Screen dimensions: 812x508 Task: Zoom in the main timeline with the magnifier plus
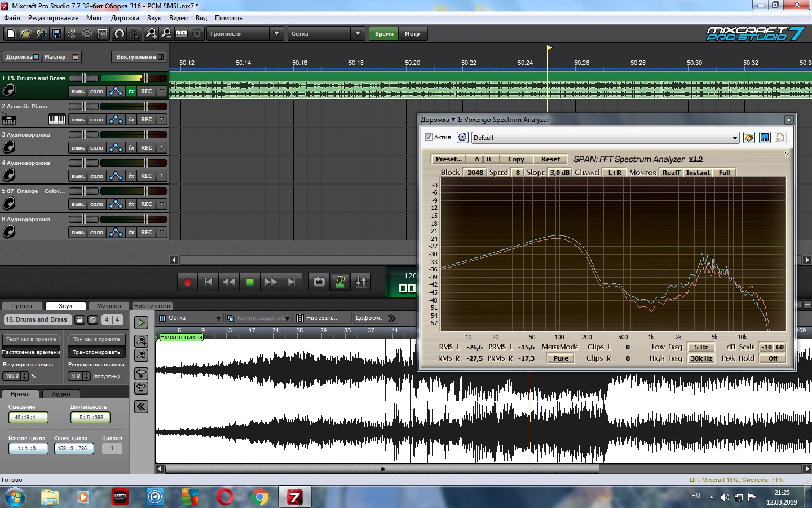tap(151, 34)
